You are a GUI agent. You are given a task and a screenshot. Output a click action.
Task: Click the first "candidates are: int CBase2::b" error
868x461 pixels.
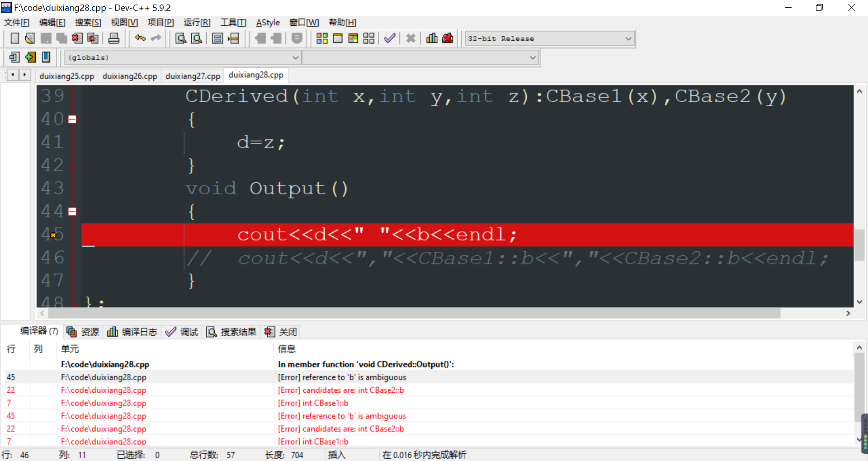[x=427, y=390]
